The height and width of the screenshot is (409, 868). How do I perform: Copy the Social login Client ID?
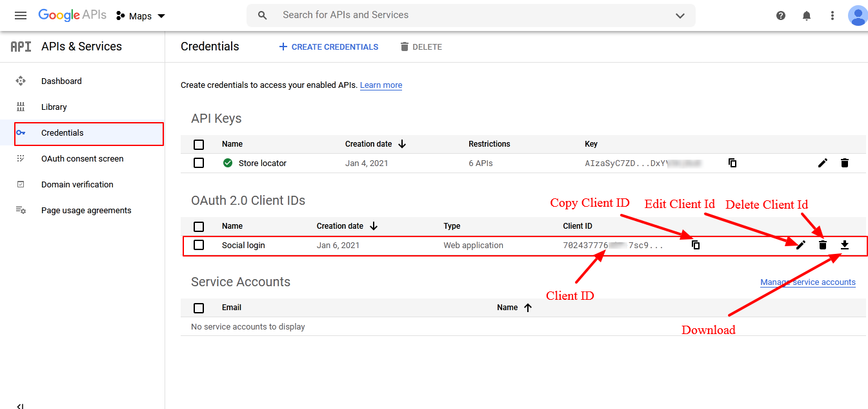tap(696, 245)
